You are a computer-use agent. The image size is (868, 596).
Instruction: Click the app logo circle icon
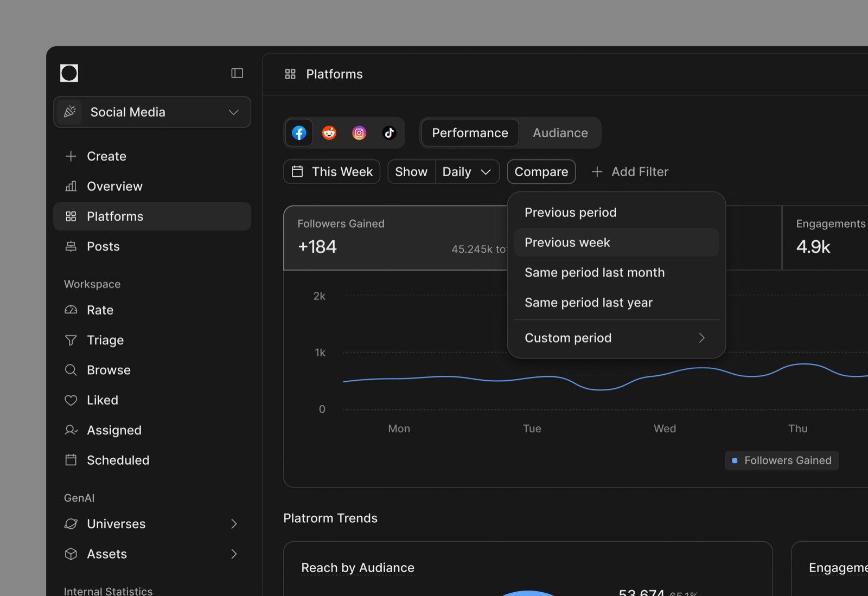coord(69,73)
